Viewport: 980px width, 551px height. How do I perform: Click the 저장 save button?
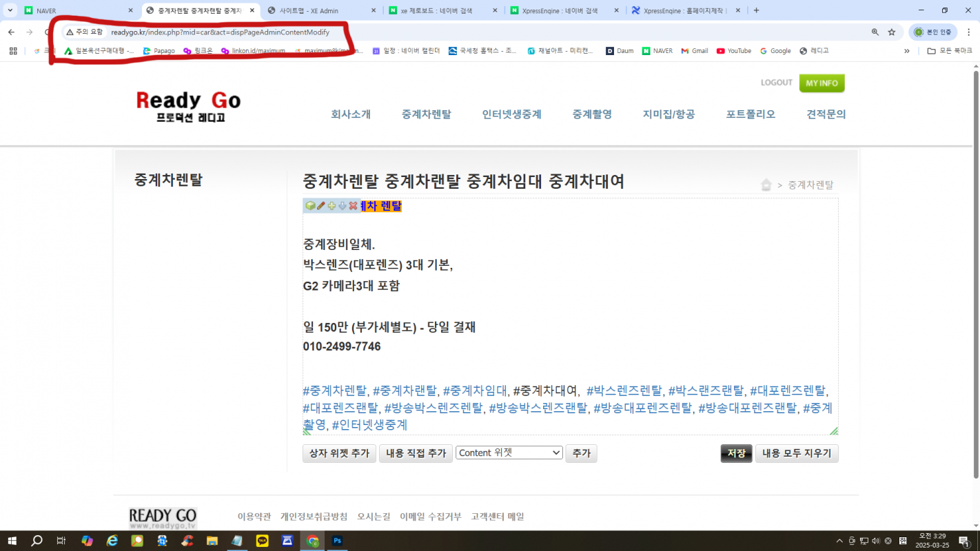736,453
